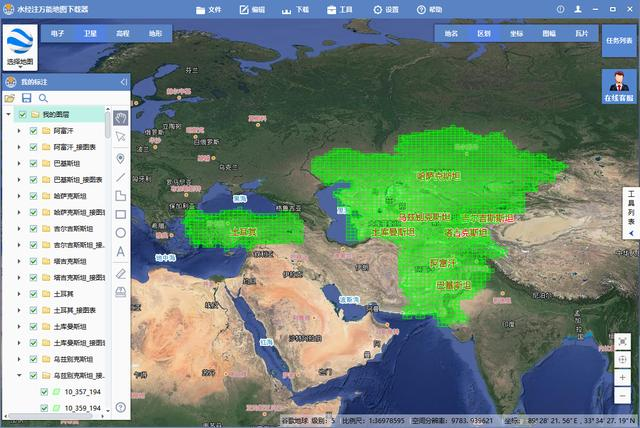The image size is (640, 428).
Task: Open the 帮助 menu
Action: [x=429, y=9]
